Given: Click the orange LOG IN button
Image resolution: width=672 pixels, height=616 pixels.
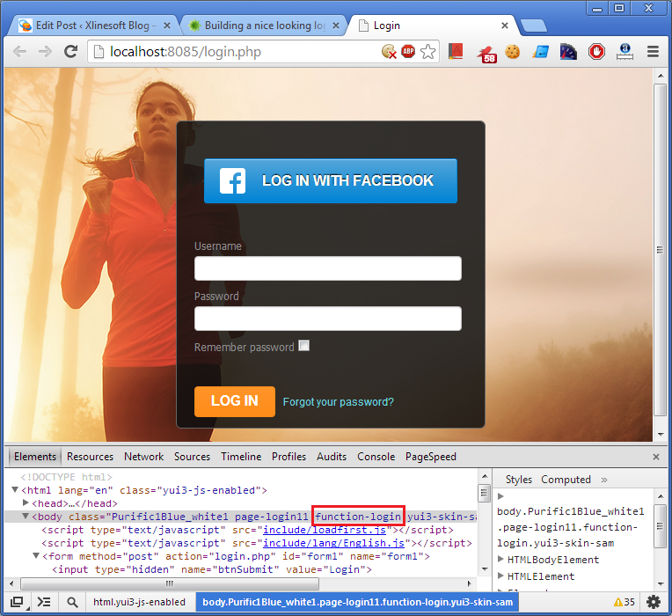Looking at the screenshot, I should [x=235, y=401].
